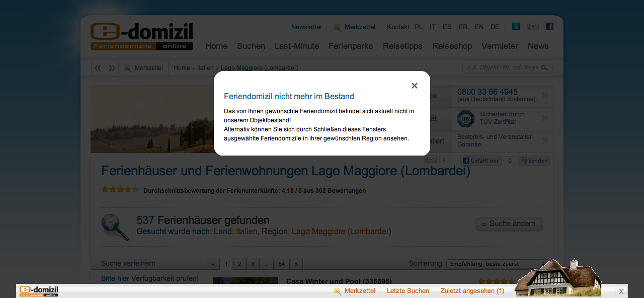Switch language to EN
Image resolution: width=644 pixels, height=298 pixels.
pos(479,27)
